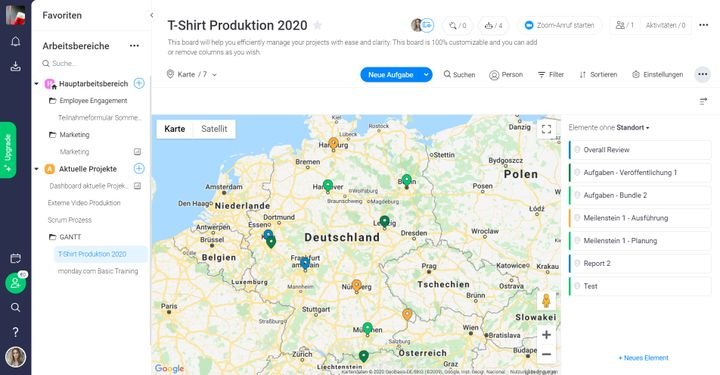Open Teilnahmeformular Sommer board
The height and width of the screenshot is (375, 720).
pyautogui.click(x=99, y=118)
